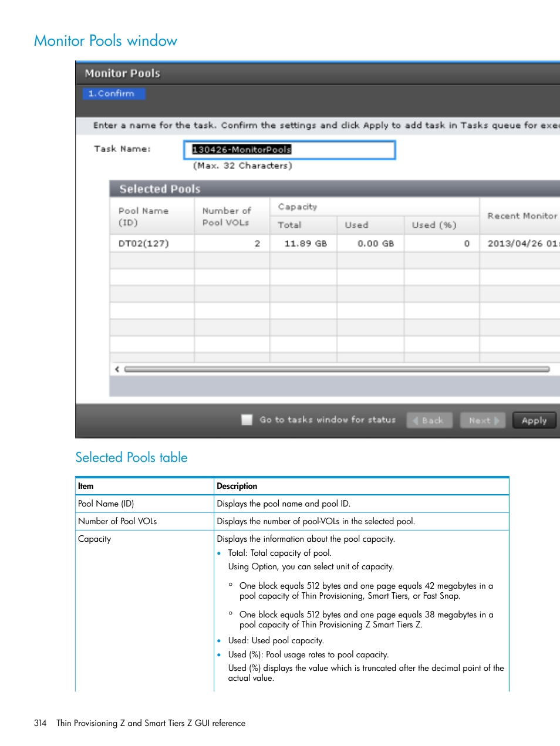The width and height of the screenshot is (560, 746).
Task: Click the horizontal scrollbar left arrow
Action: 117,369
